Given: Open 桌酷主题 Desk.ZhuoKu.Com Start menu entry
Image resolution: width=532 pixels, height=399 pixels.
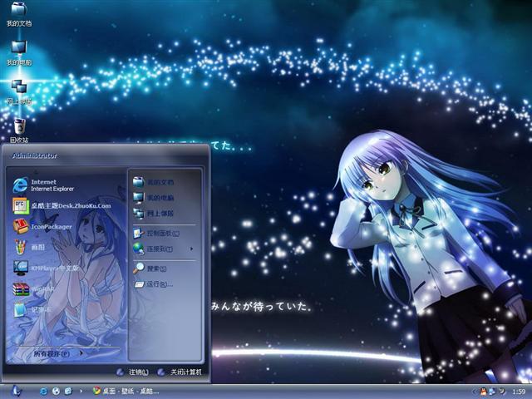Looking at the screenshot, I should [62, 205].
